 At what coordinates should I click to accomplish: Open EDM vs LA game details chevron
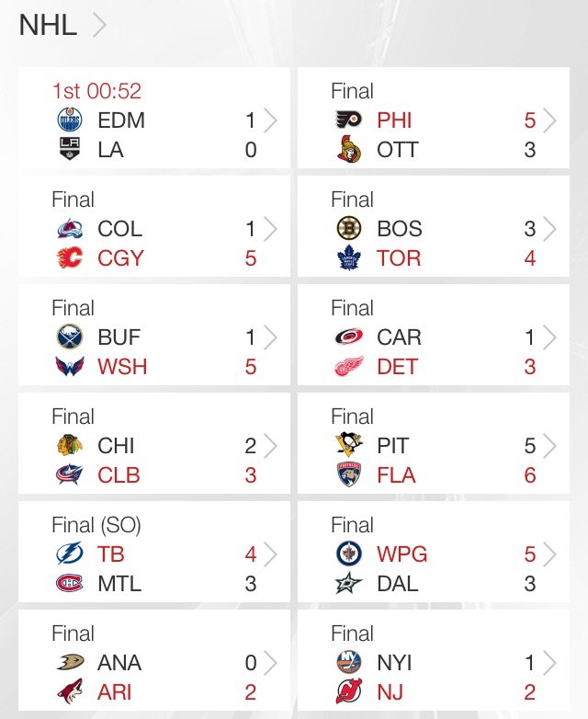(271, 120)
